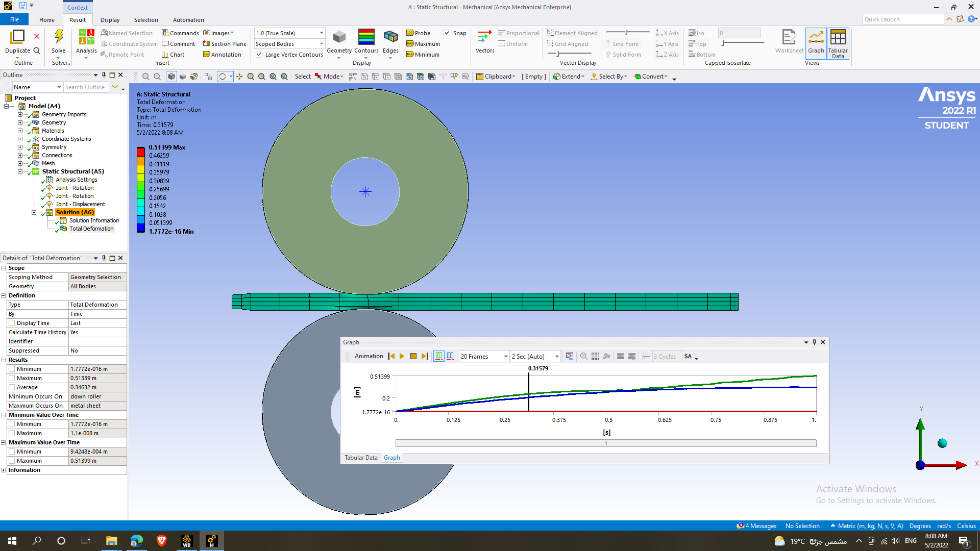Screen dimensions: 980x551
Task: Show the Minimum value tag
Action: click(x=423, y=55)
